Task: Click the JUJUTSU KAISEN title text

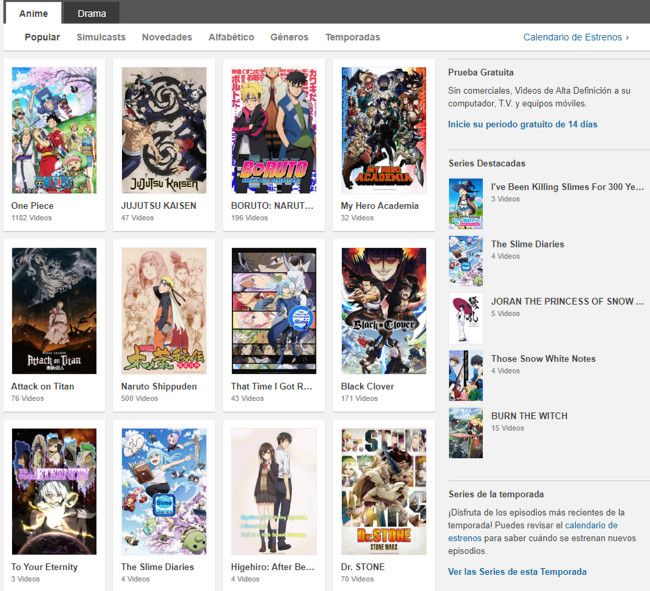Action: pyautogui.click(x=159, y=206)
